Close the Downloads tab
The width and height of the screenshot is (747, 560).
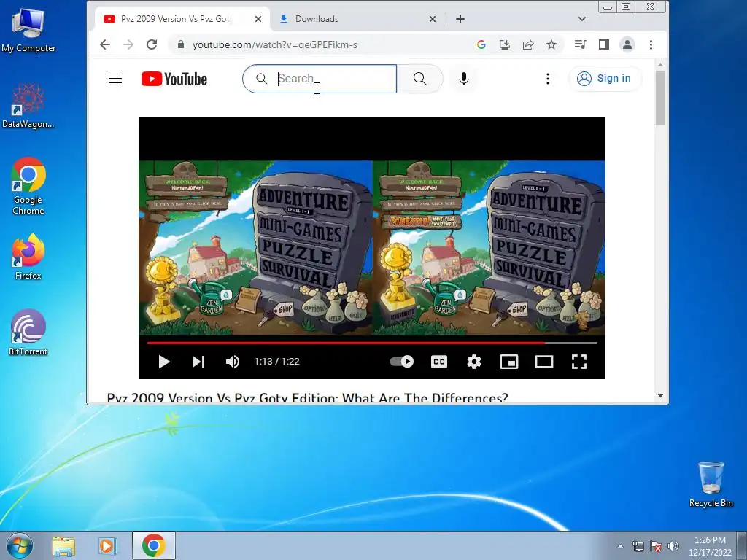432,19
